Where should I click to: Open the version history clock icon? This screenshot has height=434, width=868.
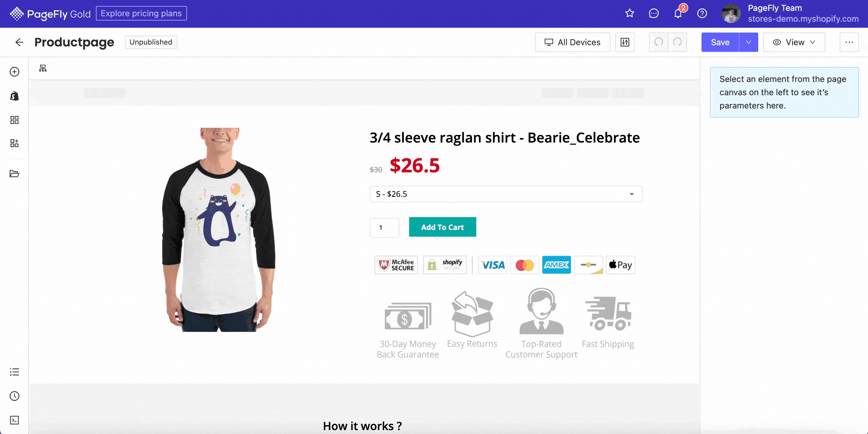pos(14,396)
